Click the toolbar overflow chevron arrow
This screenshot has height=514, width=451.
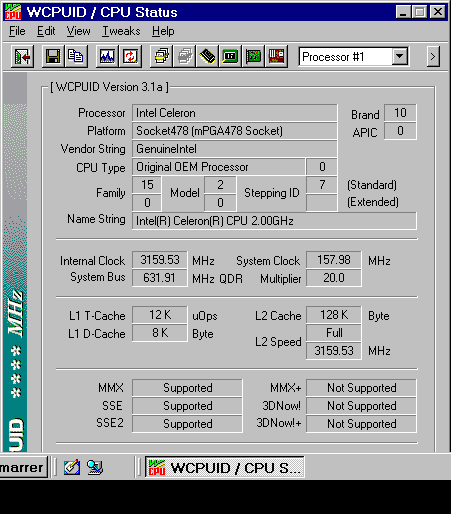(433, 57)
